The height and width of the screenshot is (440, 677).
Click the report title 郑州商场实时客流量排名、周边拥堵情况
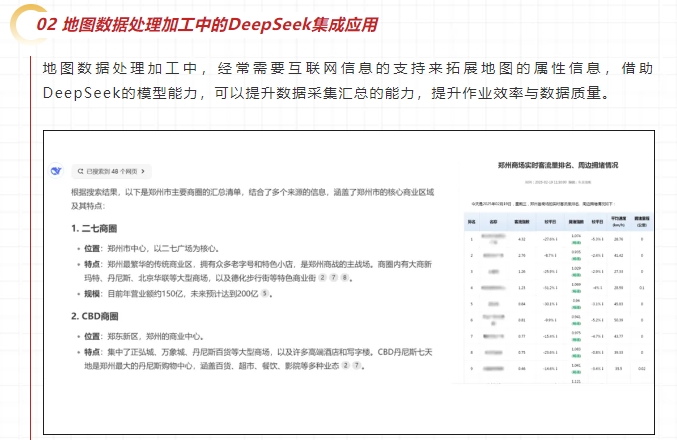tap(558, 165)
